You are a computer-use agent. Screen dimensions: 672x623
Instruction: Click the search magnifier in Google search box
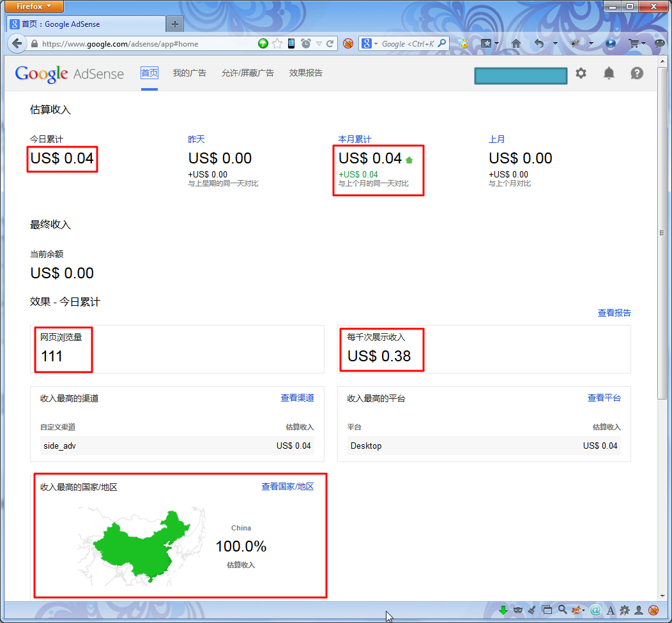[442, 43]
